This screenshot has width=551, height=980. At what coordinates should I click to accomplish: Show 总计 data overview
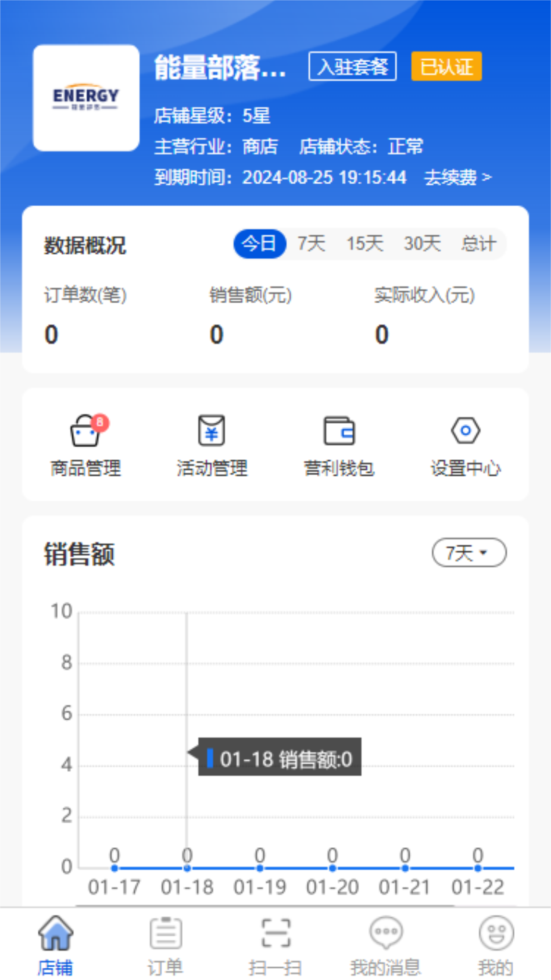click(478, 244)
